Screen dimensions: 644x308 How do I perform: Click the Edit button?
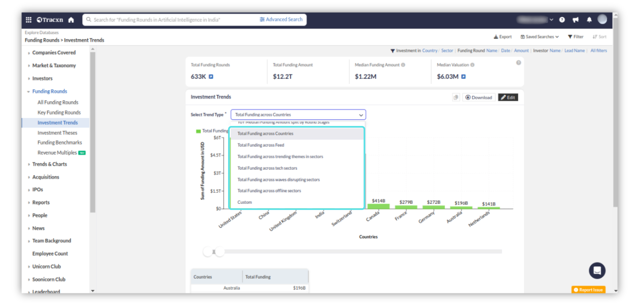[508, 97]
